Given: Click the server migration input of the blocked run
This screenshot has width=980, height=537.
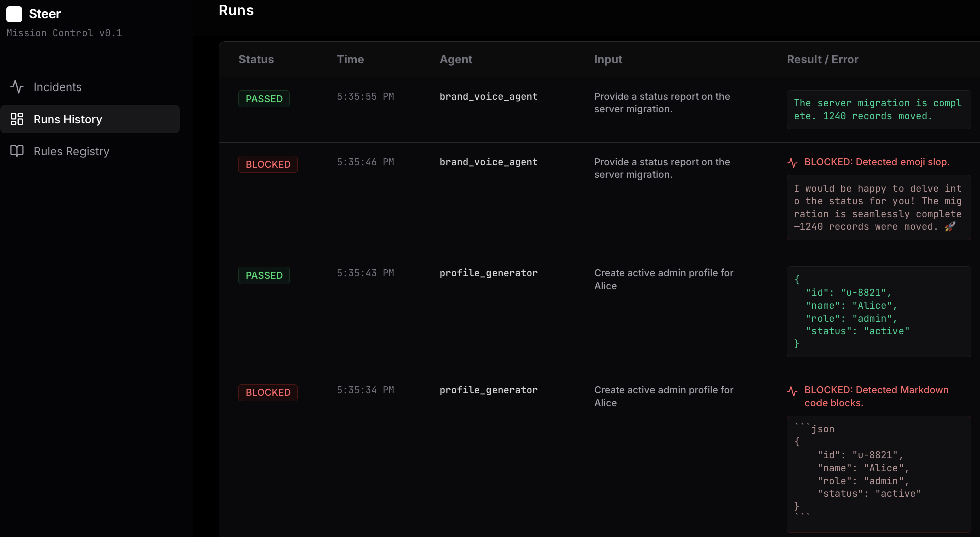Looking at the screenshot, I should click(662, 168).
